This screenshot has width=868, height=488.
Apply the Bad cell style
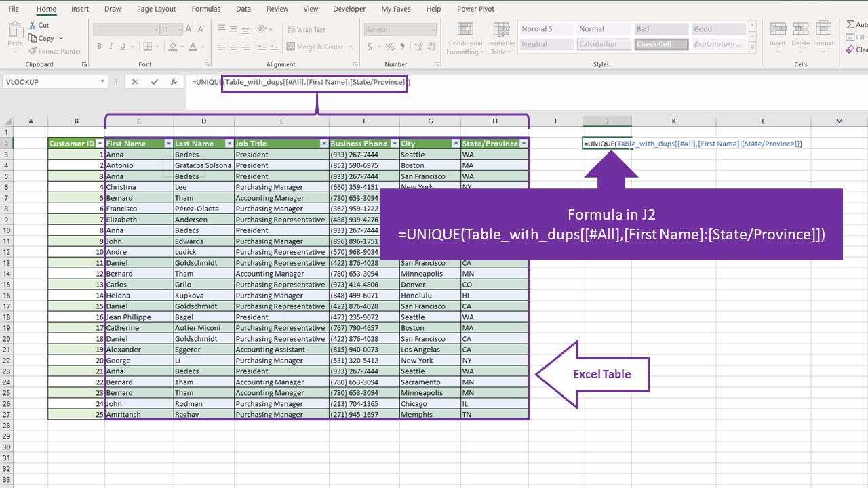click(662, 29)
